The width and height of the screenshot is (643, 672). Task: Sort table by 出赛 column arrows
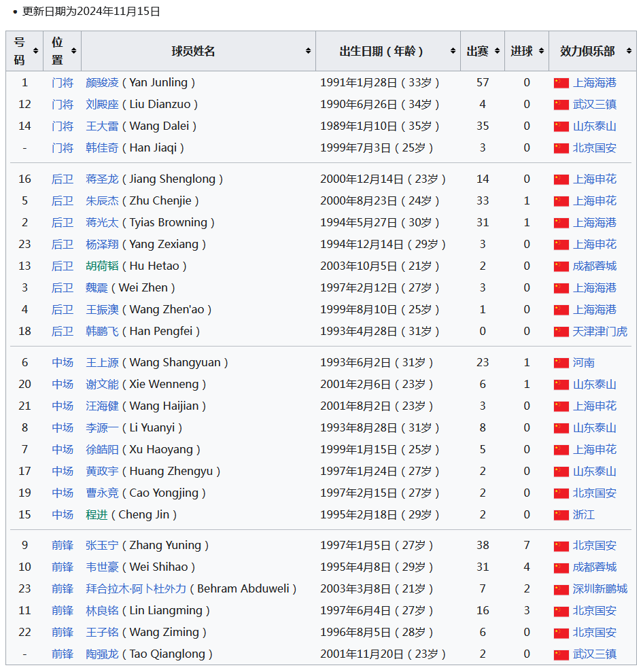click(x=498, y=50)
